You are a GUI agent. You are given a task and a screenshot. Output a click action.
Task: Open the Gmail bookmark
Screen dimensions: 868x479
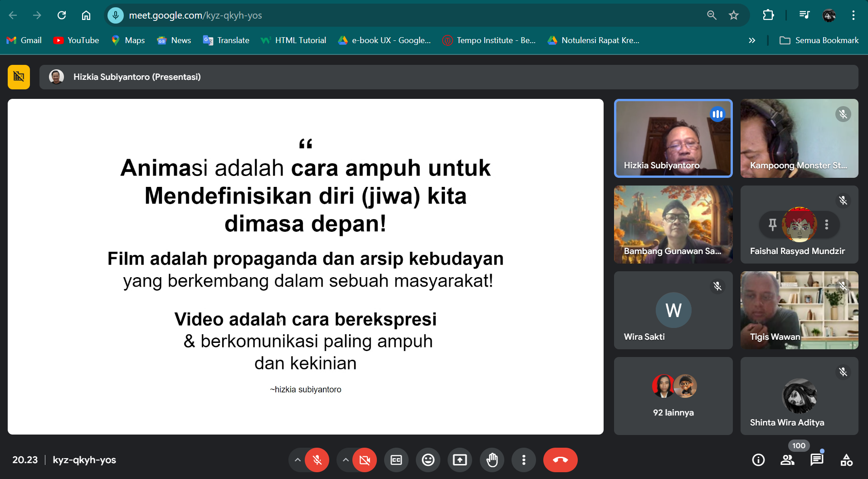[x=24, y=40]
